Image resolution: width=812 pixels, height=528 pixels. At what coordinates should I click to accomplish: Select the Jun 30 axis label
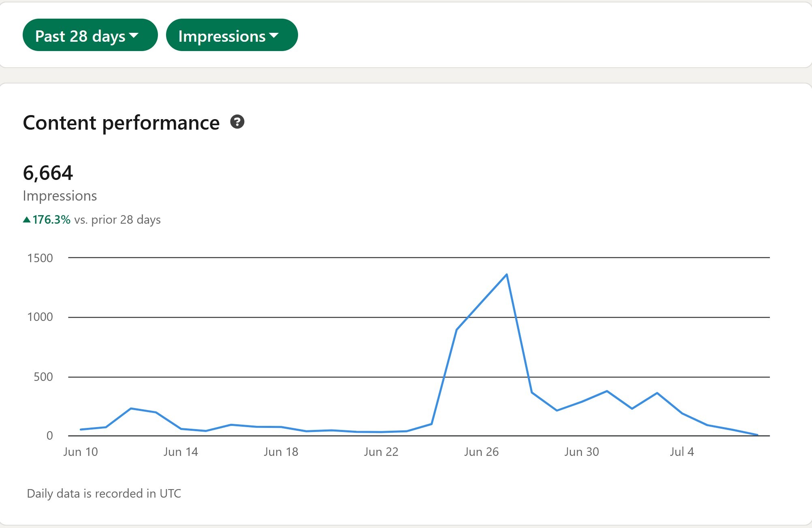pos(582,452)
